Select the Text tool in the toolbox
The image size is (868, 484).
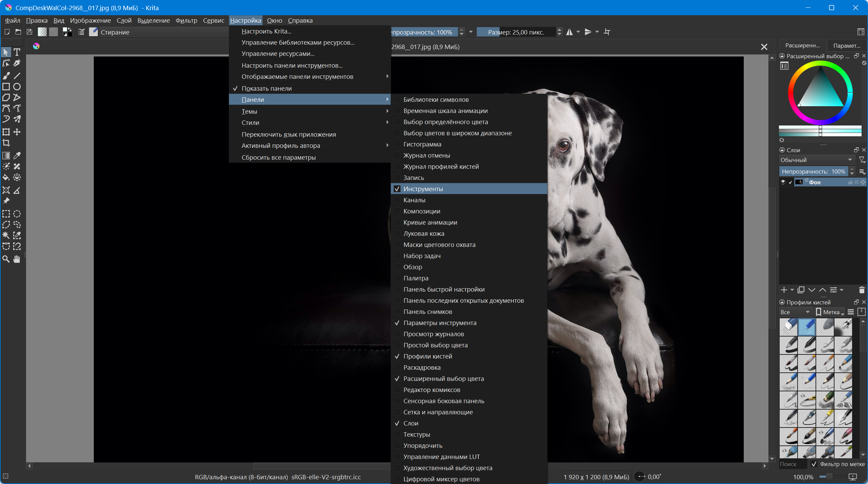17,52
